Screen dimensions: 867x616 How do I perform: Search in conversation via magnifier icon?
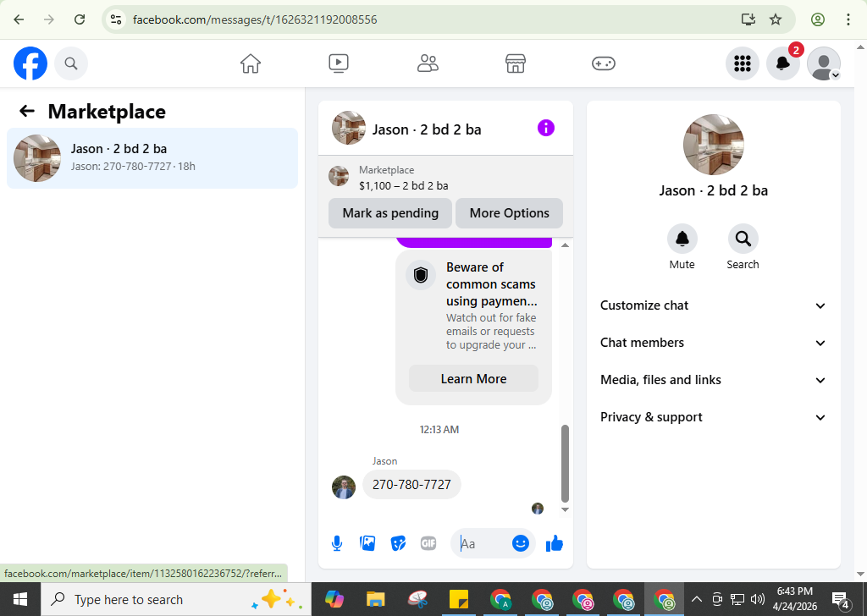click(x=743, y=239)
